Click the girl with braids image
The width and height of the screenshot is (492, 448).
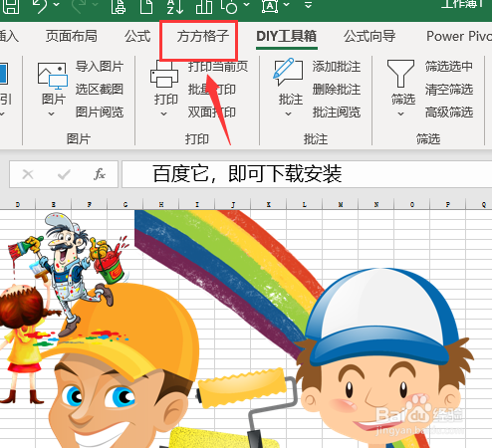25,345
